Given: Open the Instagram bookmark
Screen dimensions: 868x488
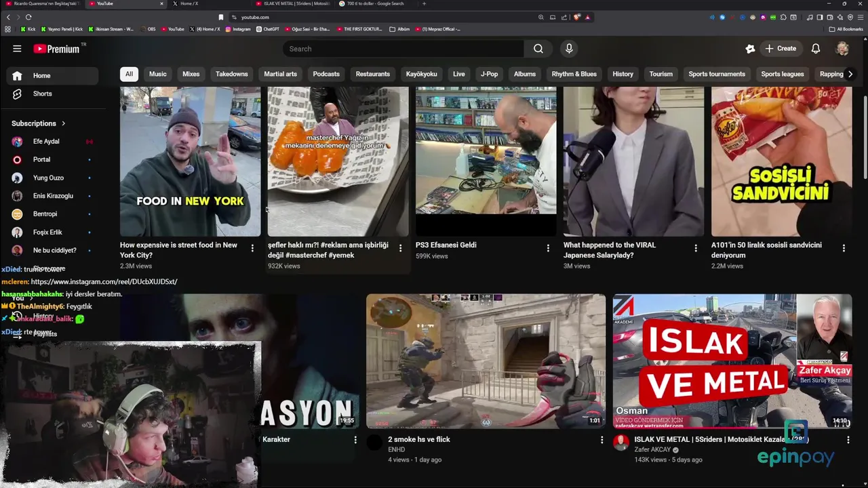Looking at the screenshot, I should pyautogui.click(x=238, y=29).
